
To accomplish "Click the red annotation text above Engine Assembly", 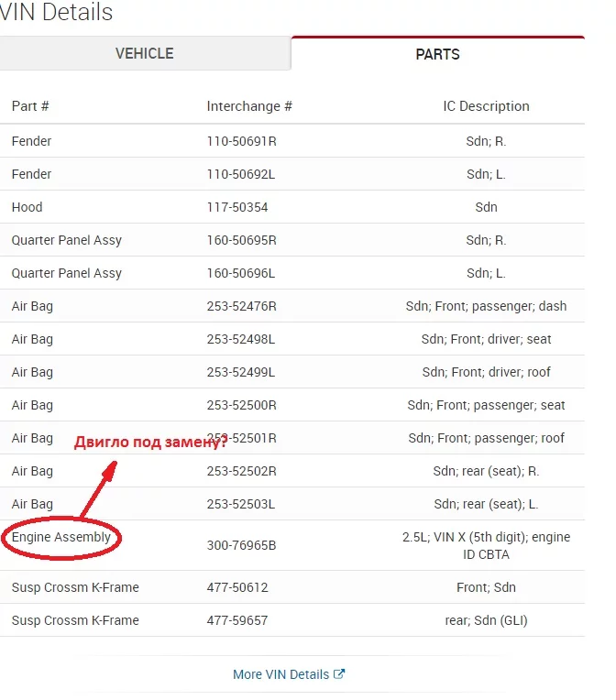I will click(151, 443).
